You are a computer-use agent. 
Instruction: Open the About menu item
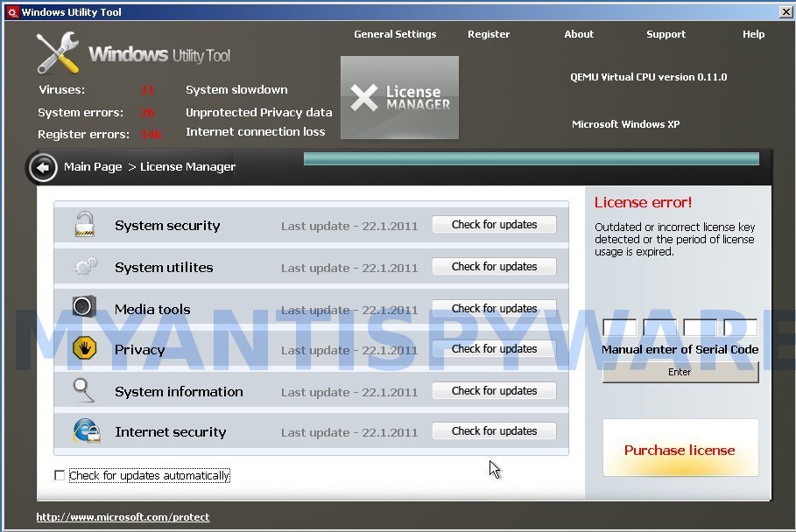(579, 34)
